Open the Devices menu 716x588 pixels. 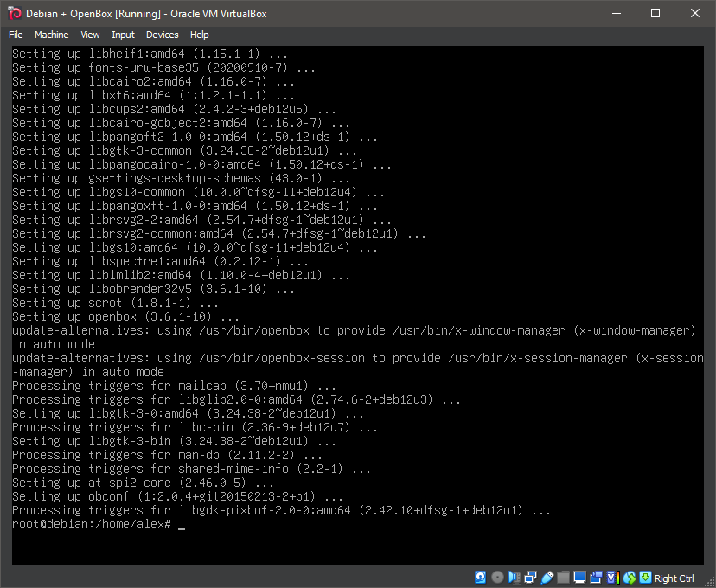(x=162, y=35)
